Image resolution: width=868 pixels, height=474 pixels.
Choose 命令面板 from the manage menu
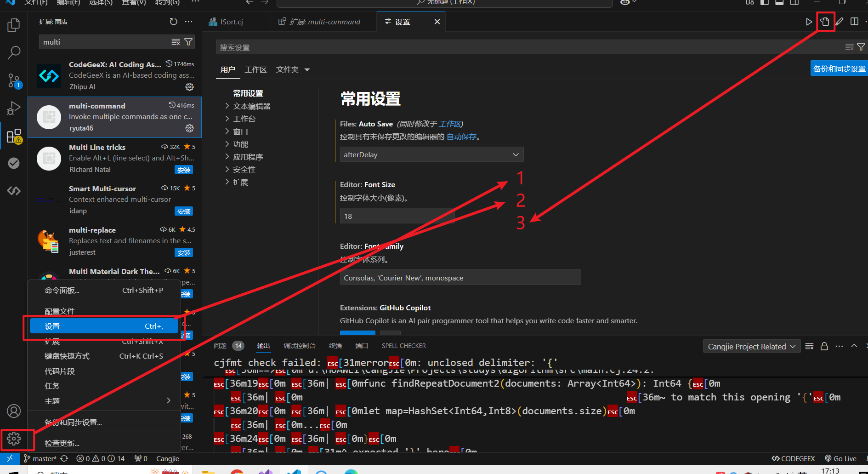click(x=104, y=290)
